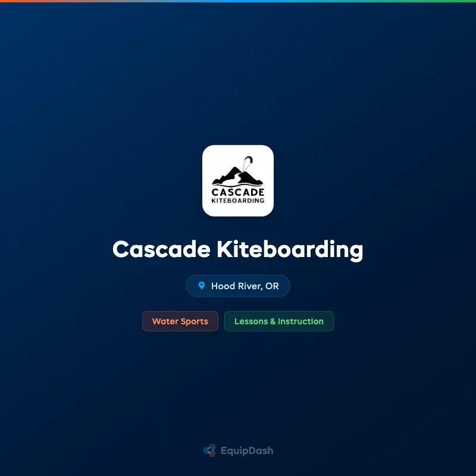Toggle the Lessons & Instruction chip

click(279, 321)
